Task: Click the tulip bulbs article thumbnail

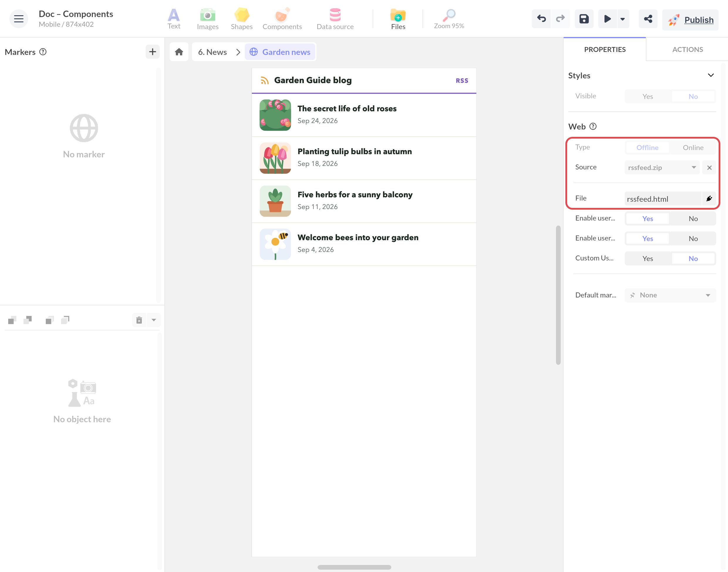Action: click(275, 158)
